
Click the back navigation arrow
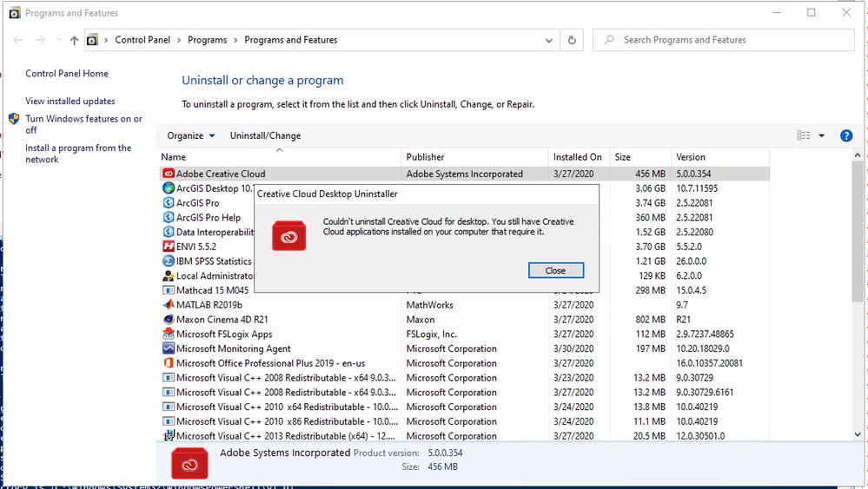point(17,40)
